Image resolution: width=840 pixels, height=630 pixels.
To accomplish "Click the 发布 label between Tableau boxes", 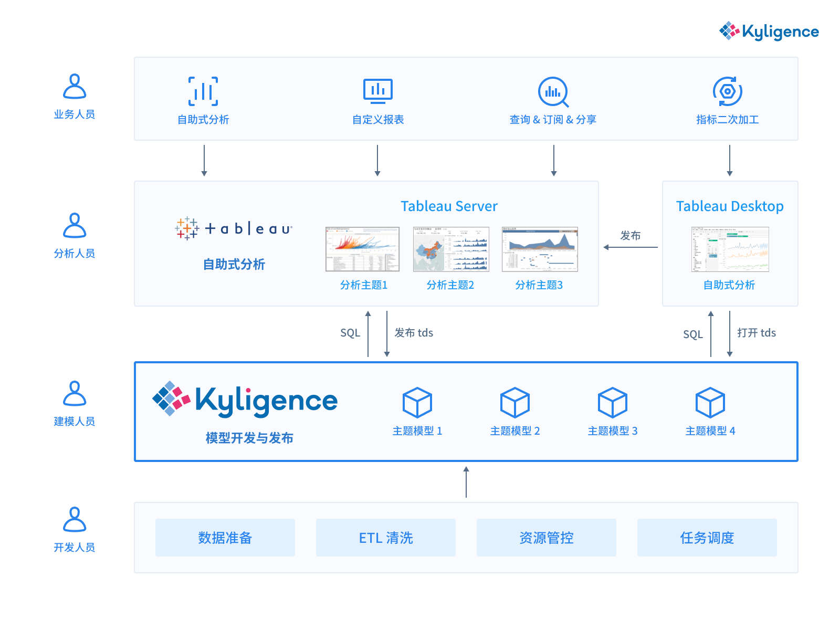I will [631, 236].
